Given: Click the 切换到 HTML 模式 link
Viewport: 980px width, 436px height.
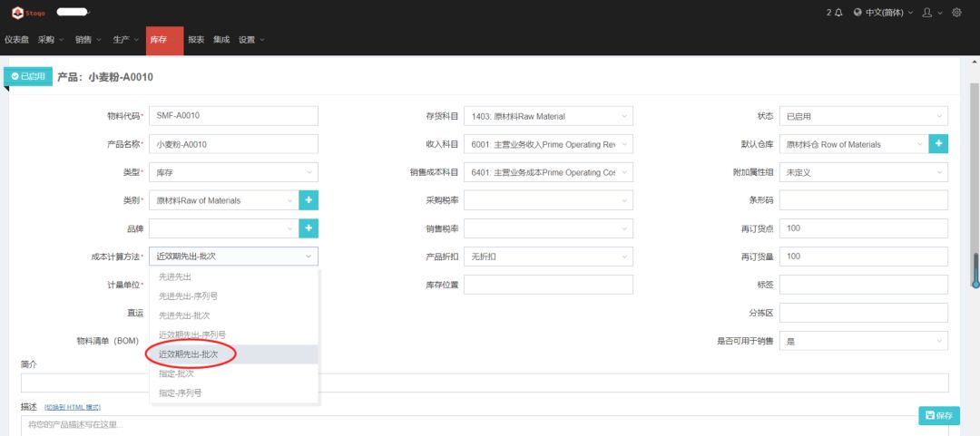Looking at the screenshot, I should pyautogui.click(x=73, y=407).
